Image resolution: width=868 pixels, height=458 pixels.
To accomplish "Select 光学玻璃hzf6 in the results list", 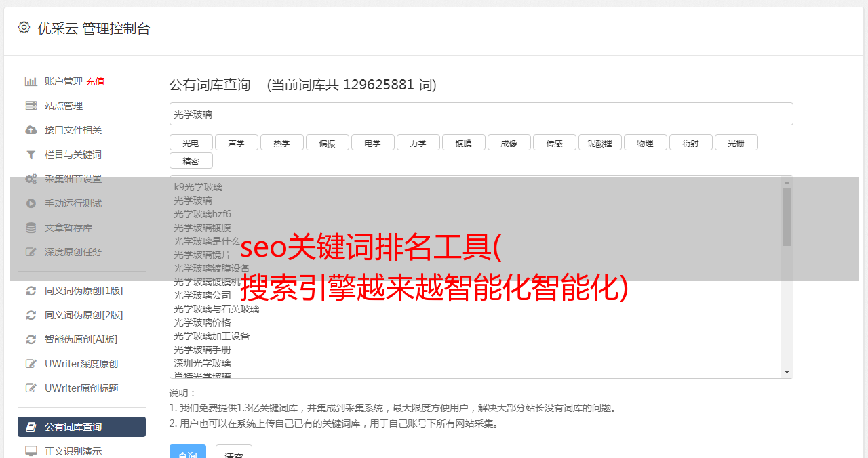I will pos(202,214).
